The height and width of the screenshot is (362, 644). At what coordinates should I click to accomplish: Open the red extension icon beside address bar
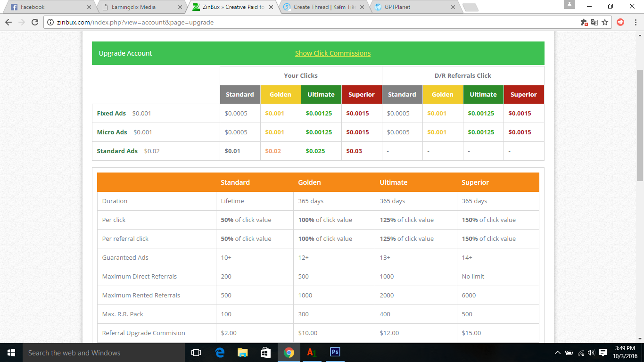pyautogui.click(x=620, y=22)
